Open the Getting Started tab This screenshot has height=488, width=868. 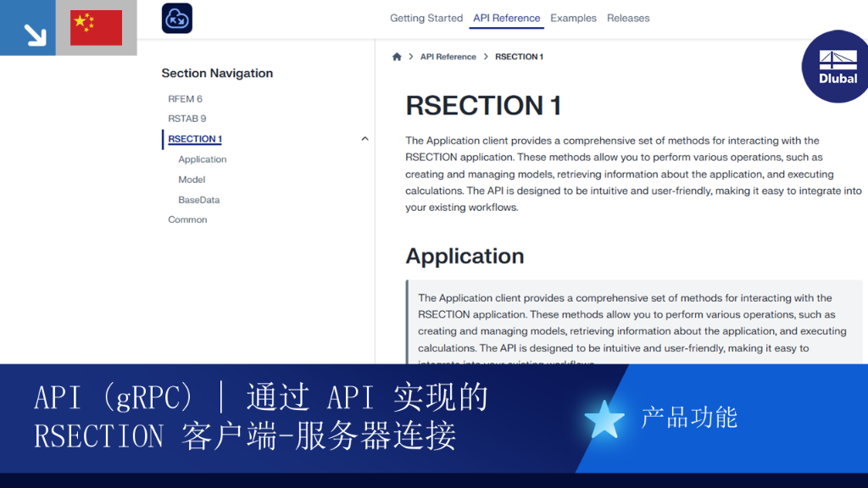[x=426, y=18]
